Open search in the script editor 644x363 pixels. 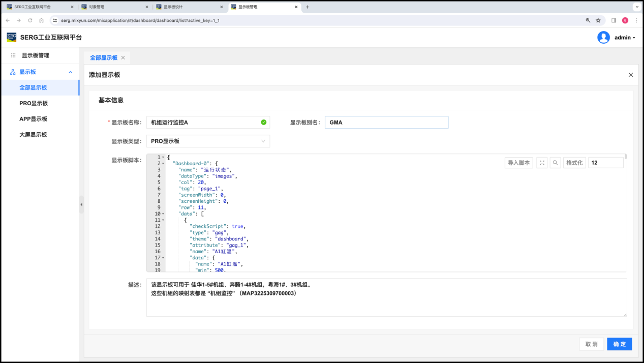(556, 163)
